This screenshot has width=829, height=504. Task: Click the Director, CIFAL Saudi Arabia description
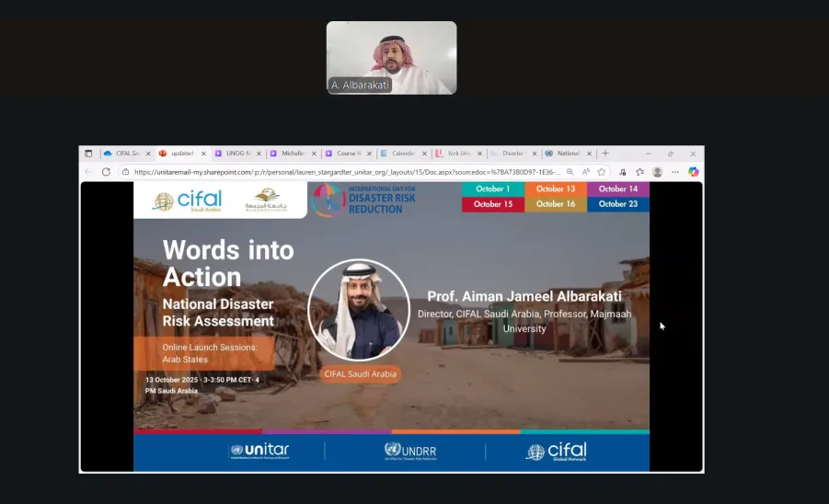click(524, 321)
